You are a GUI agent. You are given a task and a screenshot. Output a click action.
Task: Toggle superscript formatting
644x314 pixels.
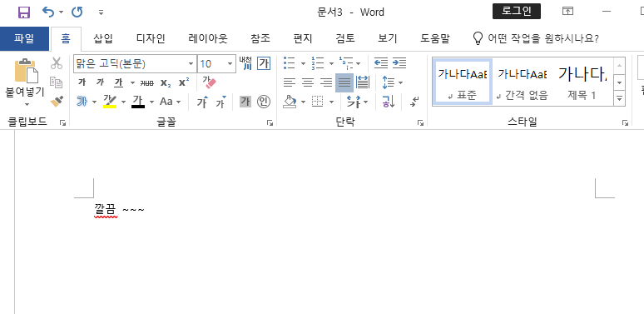[184, 82]
